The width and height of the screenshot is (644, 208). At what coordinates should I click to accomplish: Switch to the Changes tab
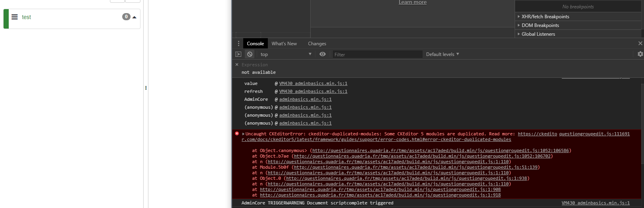click(317, 44)
